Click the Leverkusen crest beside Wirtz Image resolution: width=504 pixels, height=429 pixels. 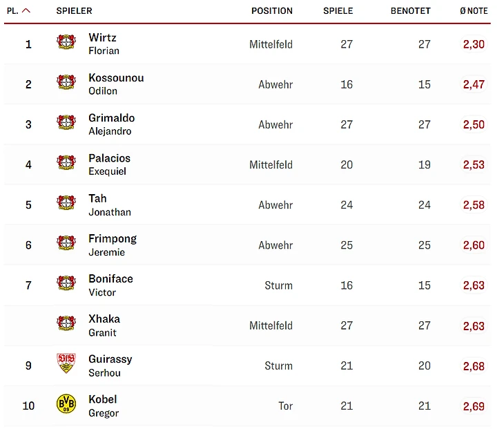[66, 43]
